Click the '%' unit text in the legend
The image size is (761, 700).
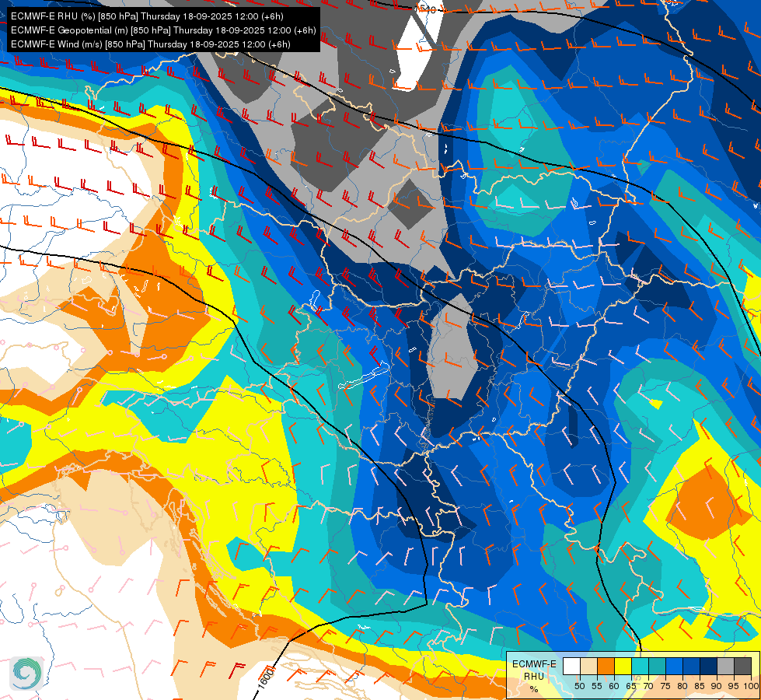pyautogui.click(x=534, y=689)
